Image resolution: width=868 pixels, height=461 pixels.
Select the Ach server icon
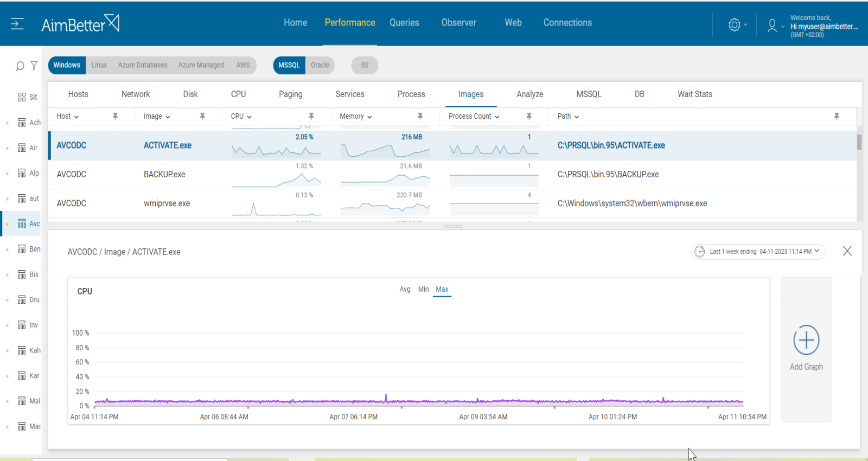click(x=22, y=123)
